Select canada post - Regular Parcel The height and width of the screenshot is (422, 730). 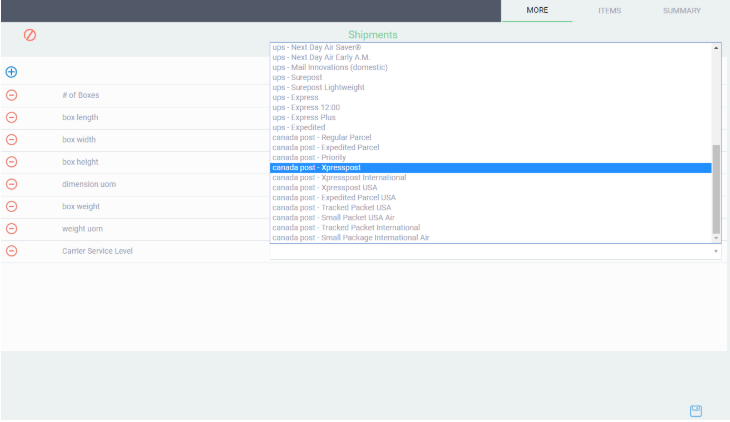click(x=491, y=137)
